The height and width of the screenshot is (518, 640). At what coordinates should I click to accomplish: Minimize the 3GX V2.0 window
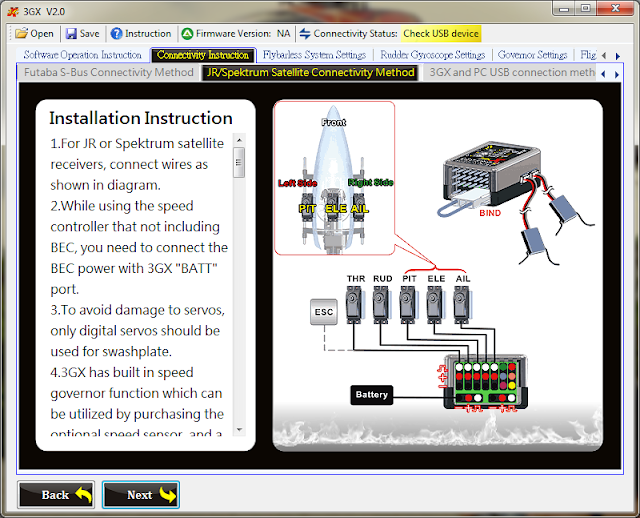pyautogui.click(x=564, y=8)
